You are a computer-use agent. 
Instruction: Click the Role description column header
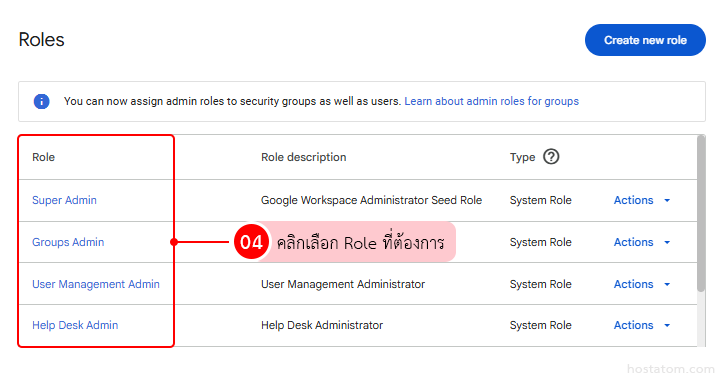pos(304,157)
